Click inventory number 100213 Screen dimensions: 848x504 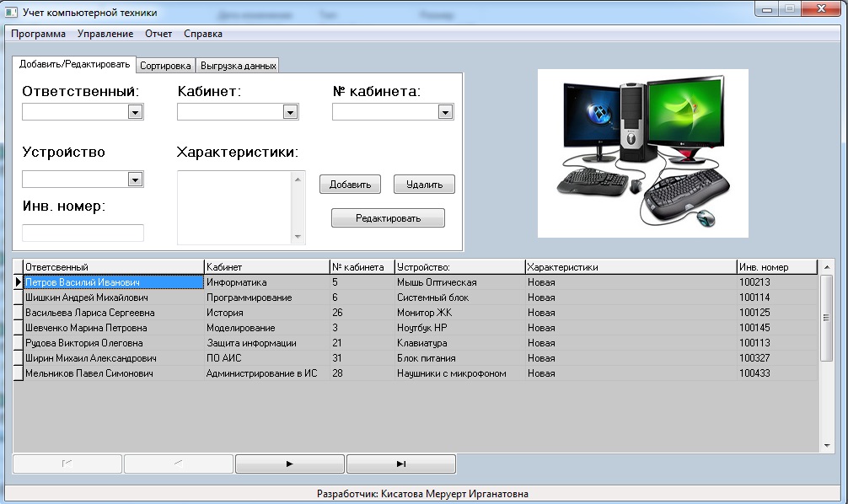pos(776,282)
